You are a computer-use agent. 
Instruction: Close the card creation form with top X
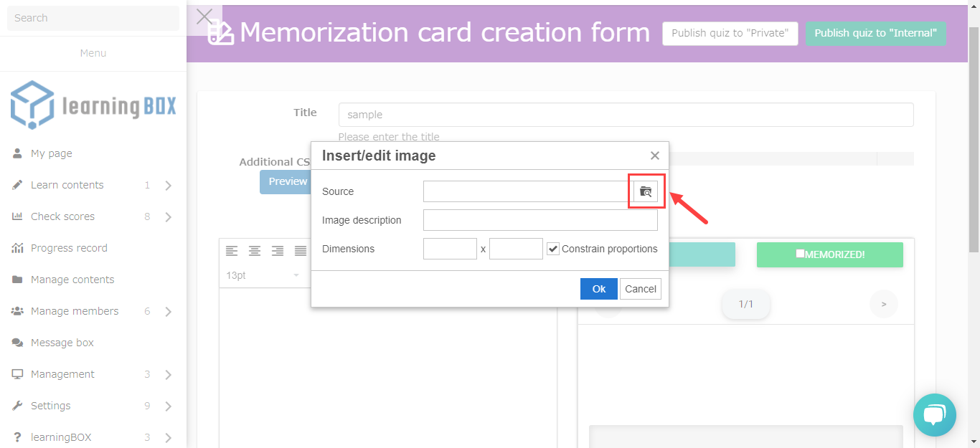coord(204,17)
